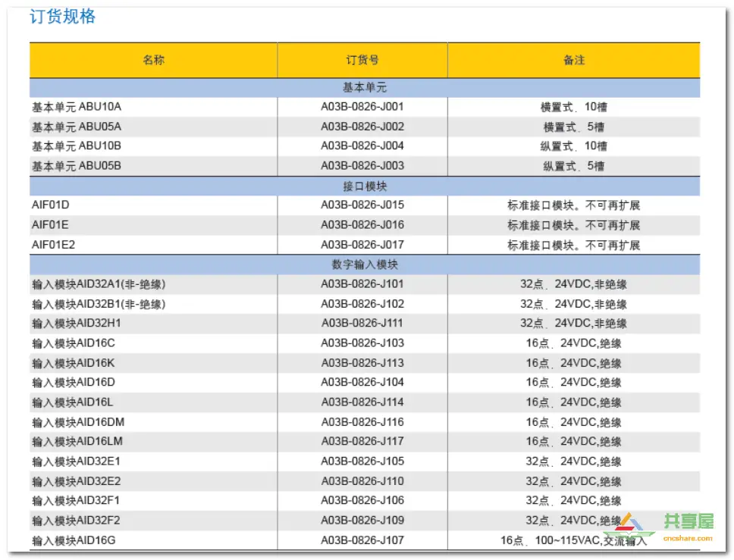Select the 名称 column header

tap(154, 61)
